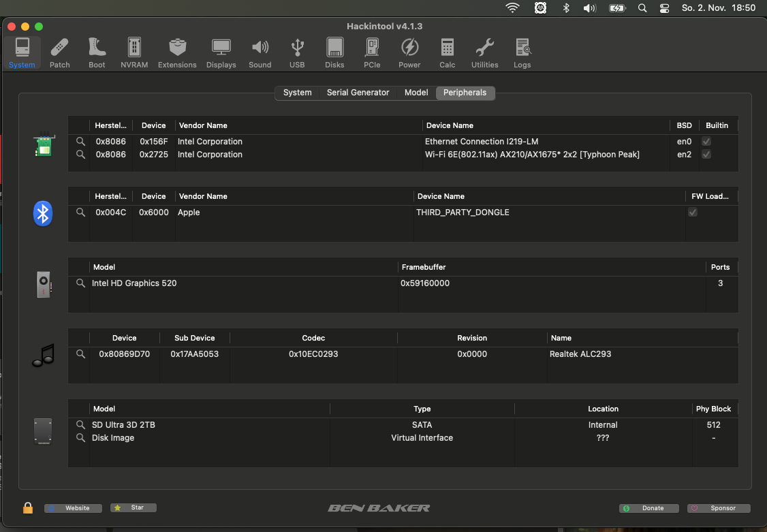This screenshot has width=767, height=532.
Task: Open the PCIe toolbar section
Action: point(372,52)
